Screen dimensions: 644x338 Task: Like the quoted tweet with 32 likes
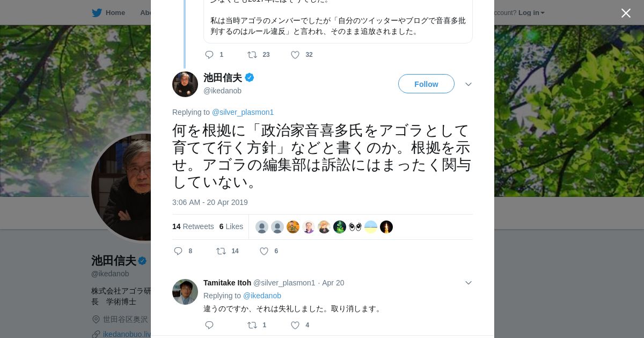(x=295, y=55)
